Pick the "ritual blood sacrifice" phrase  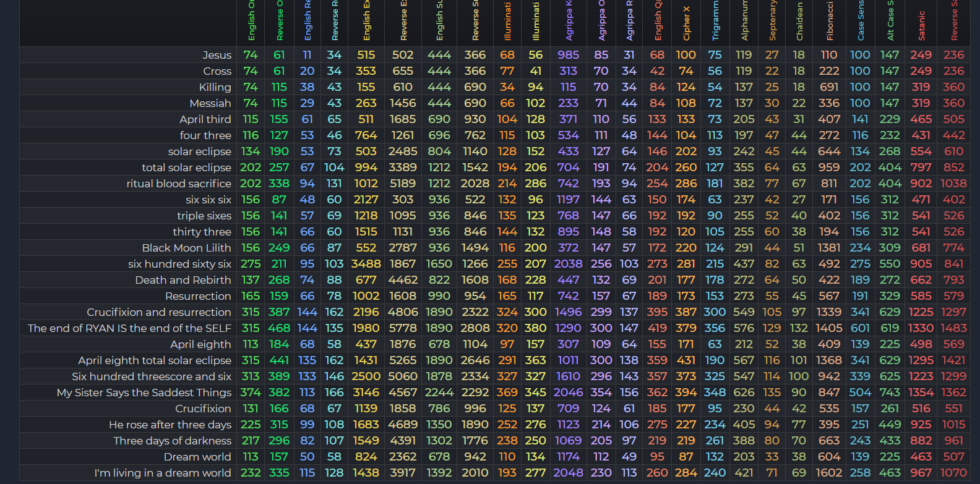coord(179,184)
